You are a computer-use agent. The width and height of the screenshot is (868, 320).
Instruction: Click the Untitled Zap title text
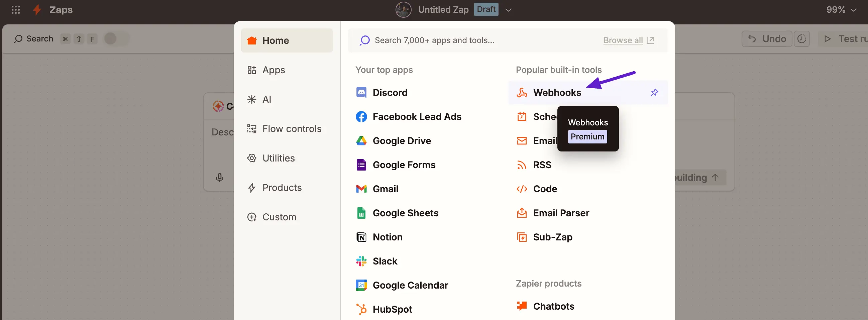click(x=443, y=10)
